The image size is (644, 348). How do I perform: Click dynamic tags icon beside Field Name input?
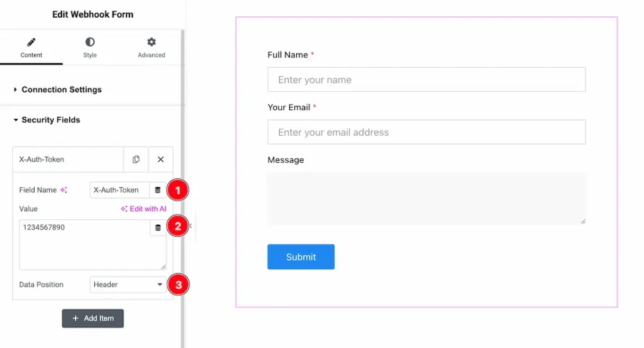pyautogui.click(x=158, y=190)
